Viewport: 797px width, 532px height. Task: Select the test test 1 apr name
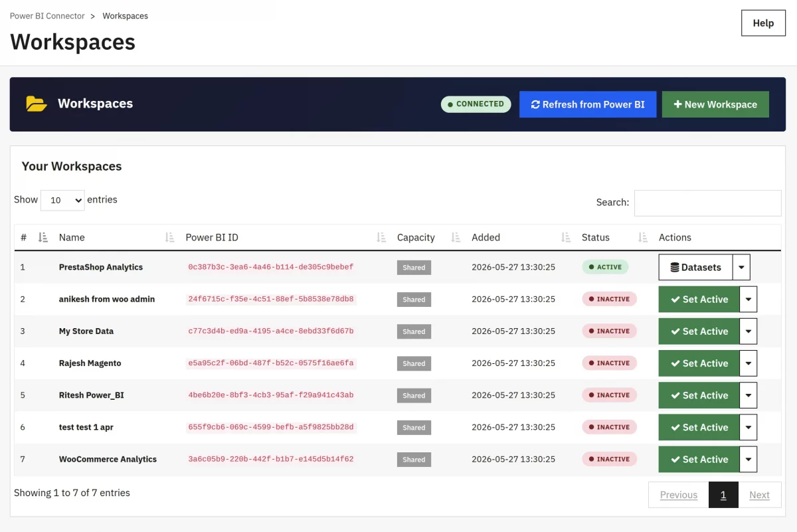pos(86,427)
